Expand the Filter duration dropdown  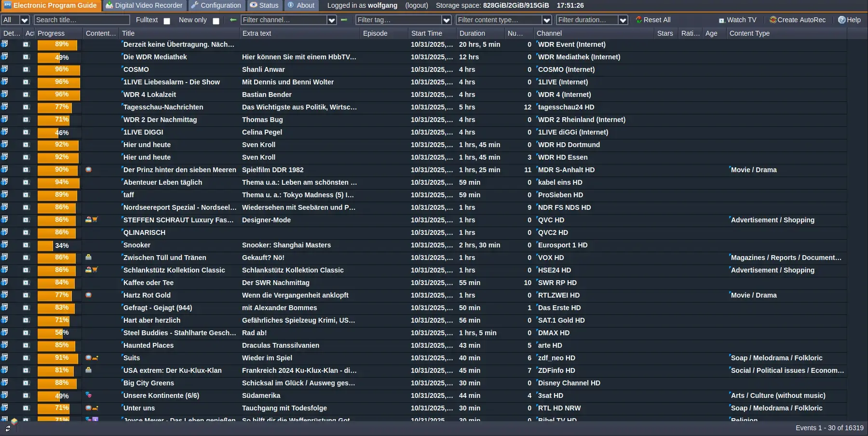click(x=623, y=20)
